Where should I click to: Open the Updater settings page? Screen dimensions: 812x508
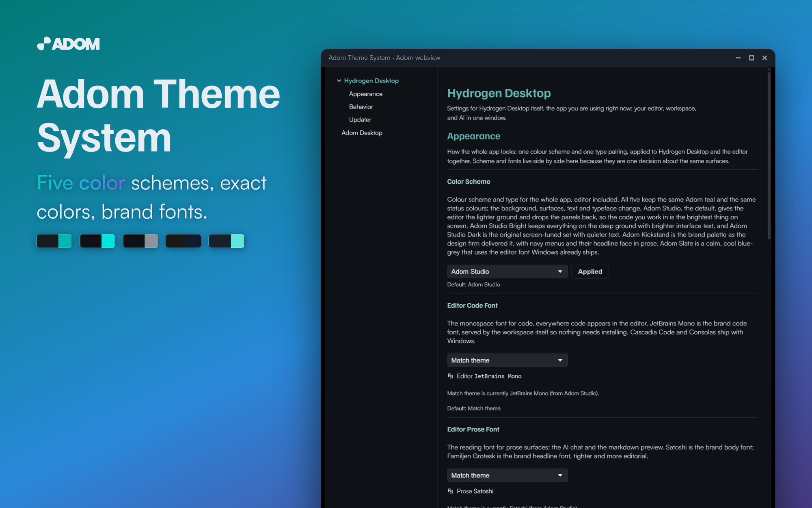360,119
